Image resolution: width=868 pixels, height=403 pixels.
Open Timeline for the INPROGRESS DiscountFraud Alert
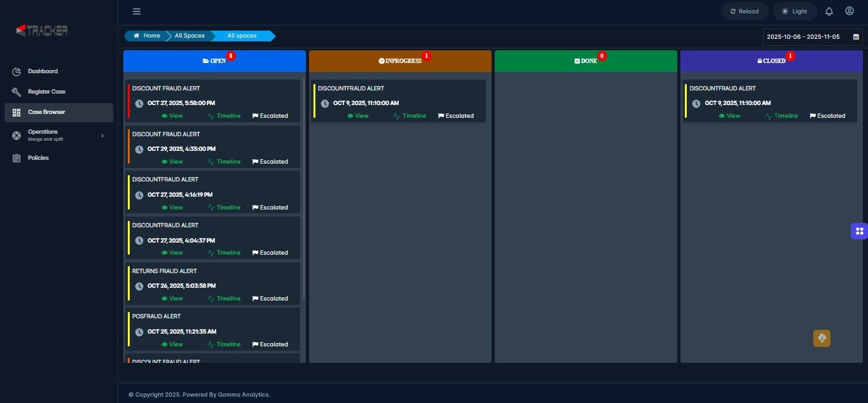click(x=410, y=116)
